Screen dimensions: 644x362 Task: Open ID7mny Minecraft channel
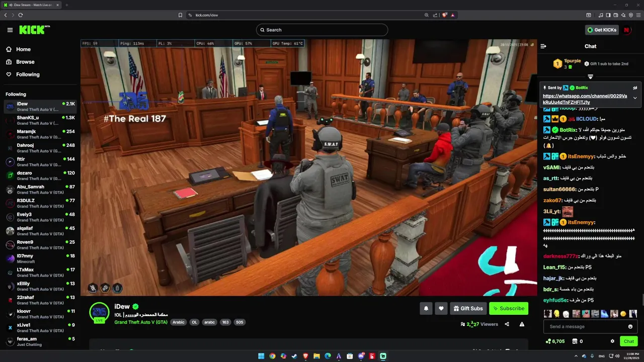point(40,258)
